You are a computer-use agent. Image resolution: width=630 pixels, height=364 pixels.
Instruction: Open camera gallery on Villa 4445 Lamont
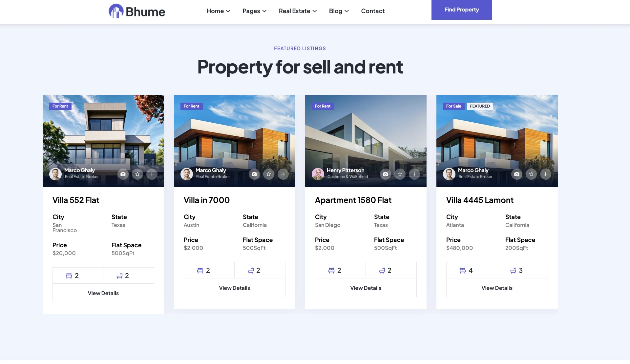[x=517, y=174]
